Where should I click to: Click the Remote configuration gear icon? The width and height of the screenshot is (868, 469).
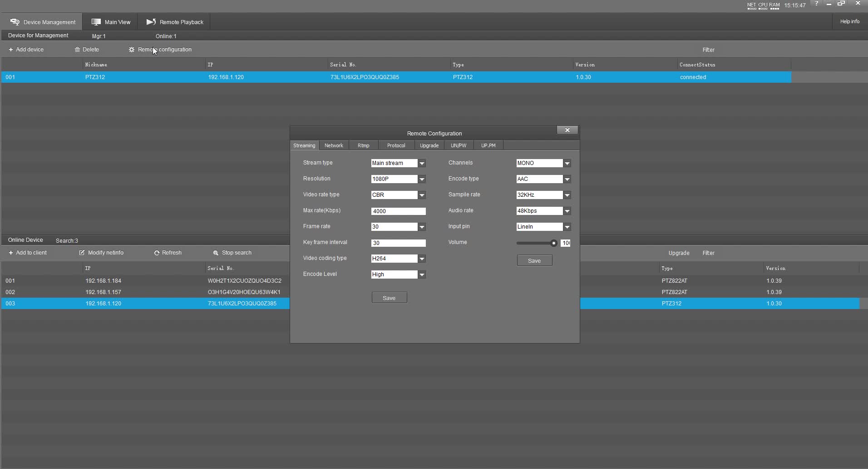(132, 50)
